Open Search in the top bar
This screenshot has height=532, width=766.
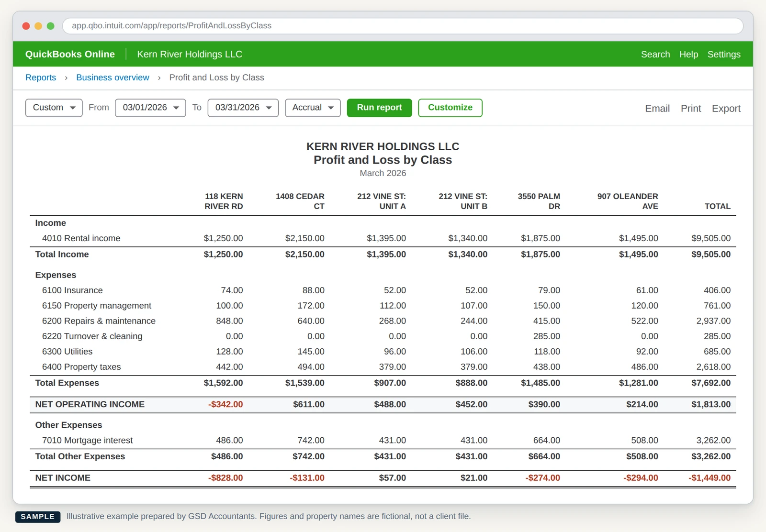[x=655, y=54]
